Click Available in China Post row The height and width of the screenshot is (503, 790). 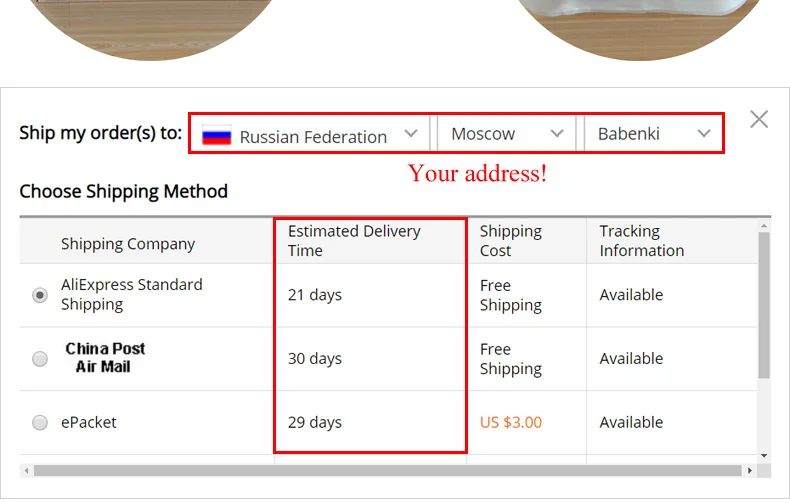coord(631,359)
